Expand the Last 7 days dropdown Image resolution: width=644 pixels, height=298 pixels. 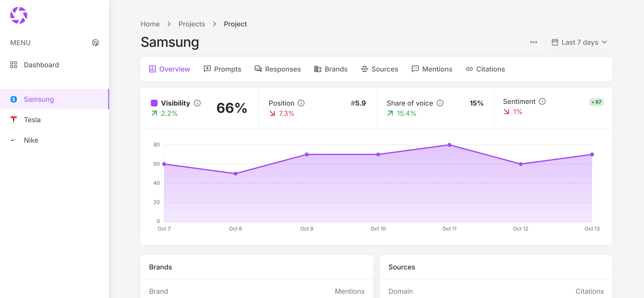click(579, 42)
